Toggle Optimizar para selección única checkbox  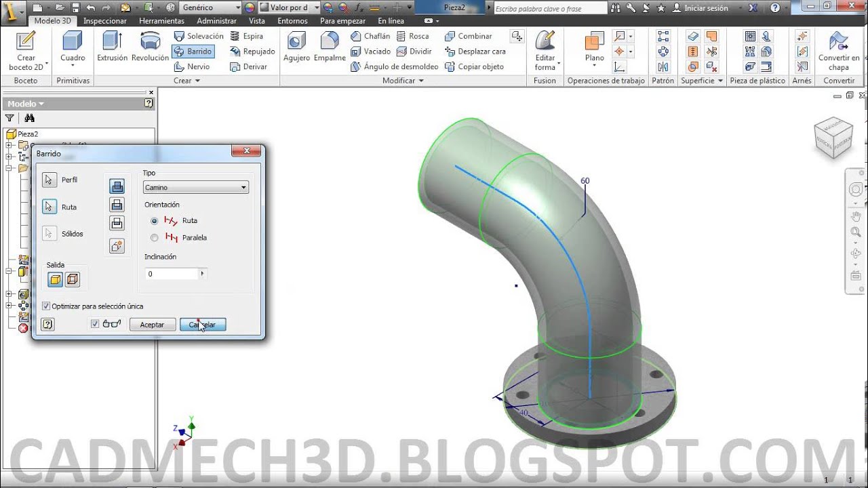pos(46,306)
